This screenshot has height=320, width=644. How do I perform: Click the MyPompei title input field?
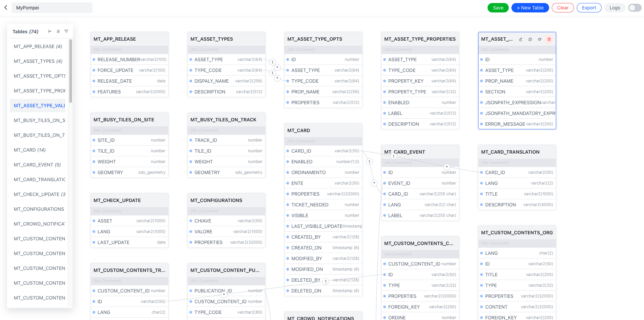click(52, 7)
